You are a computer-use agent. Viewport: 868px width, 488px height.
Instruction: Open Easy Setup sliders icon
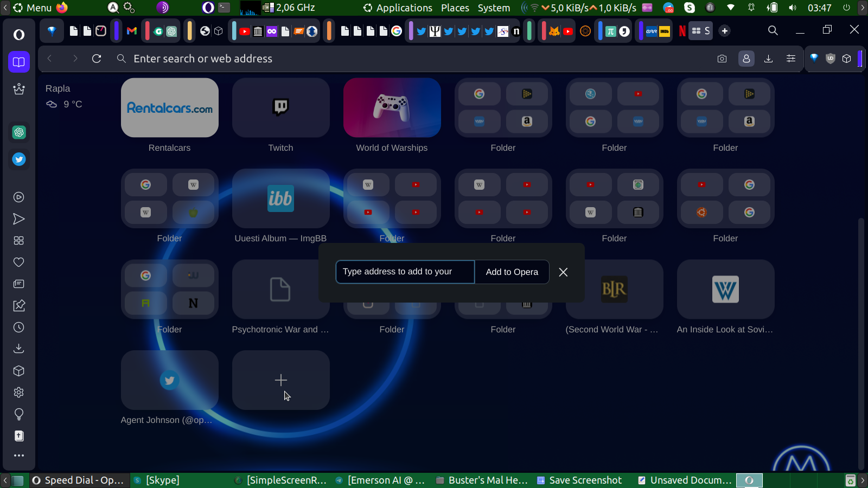tap(791, 59)
